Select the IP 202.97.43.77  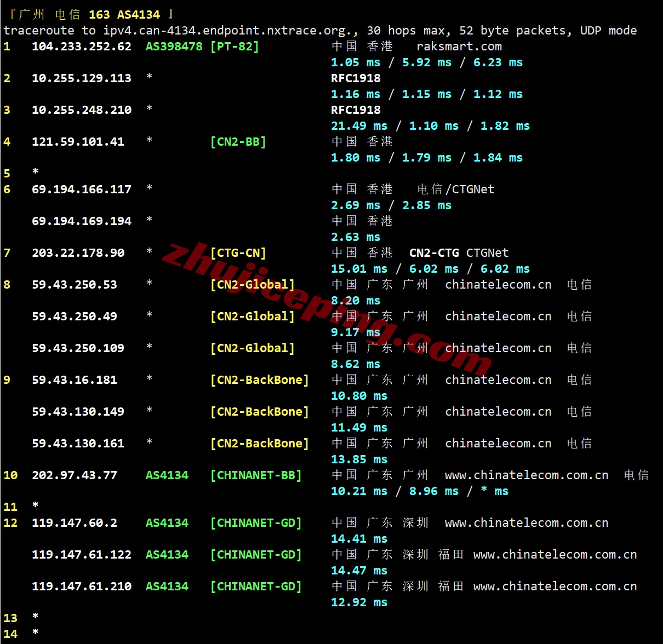pyautogui.click(x=75, y=475)
